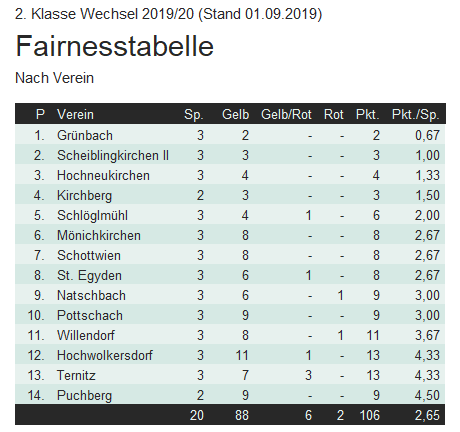Click the Gelb column header
The height and width of the screenshot is (432, 460).
click(235, 114)
